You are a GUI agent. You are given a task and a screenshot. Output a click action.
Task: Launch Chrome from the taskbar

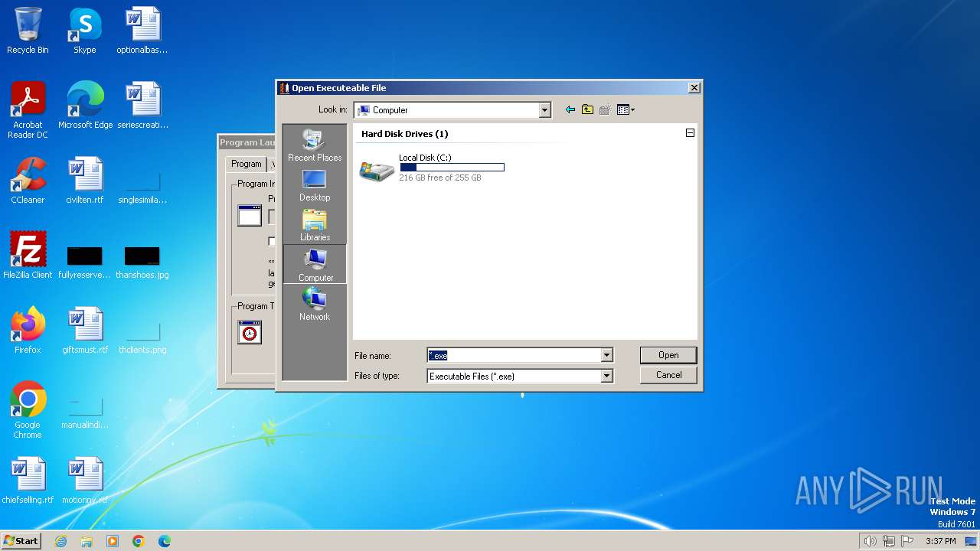point(139,541)
